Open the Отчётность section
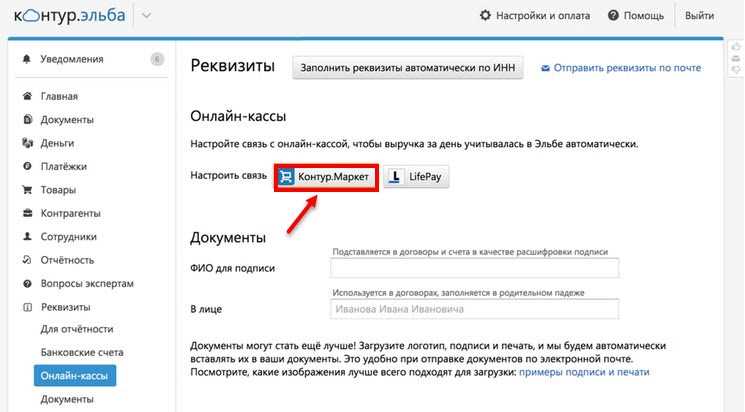The width and height of the screenshot is (745, 412). [67, 260]
